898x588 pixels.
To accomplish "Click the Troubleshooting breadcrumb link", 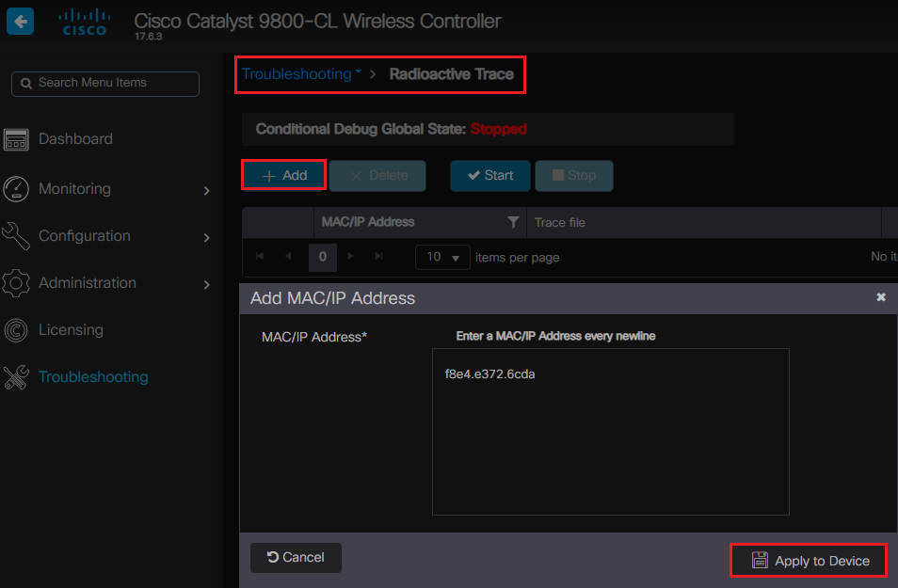I will [x=297, y=74].
